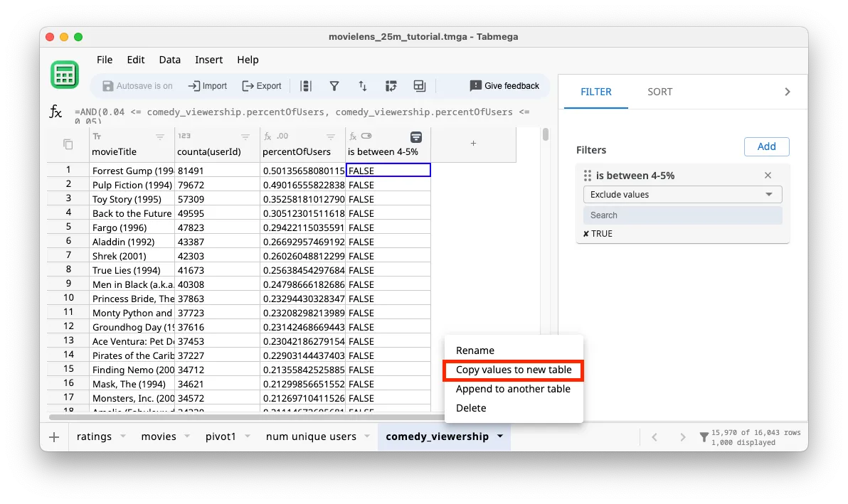Click the filter Search field

[682, 215]
